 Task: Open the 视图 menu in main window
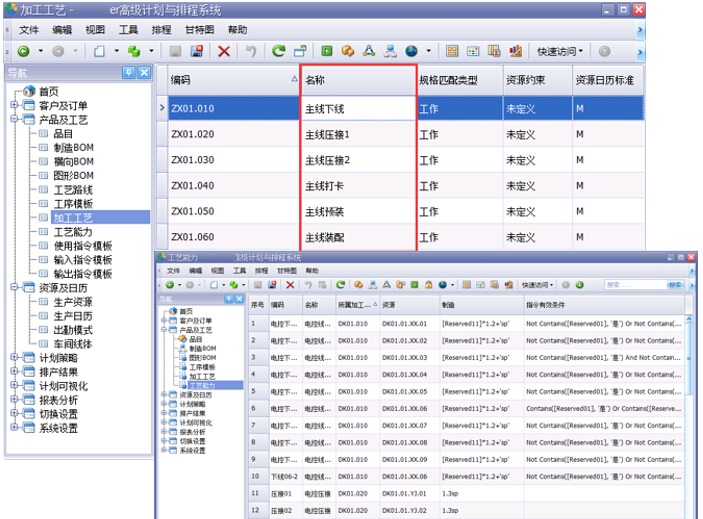(x=95, y=30)
